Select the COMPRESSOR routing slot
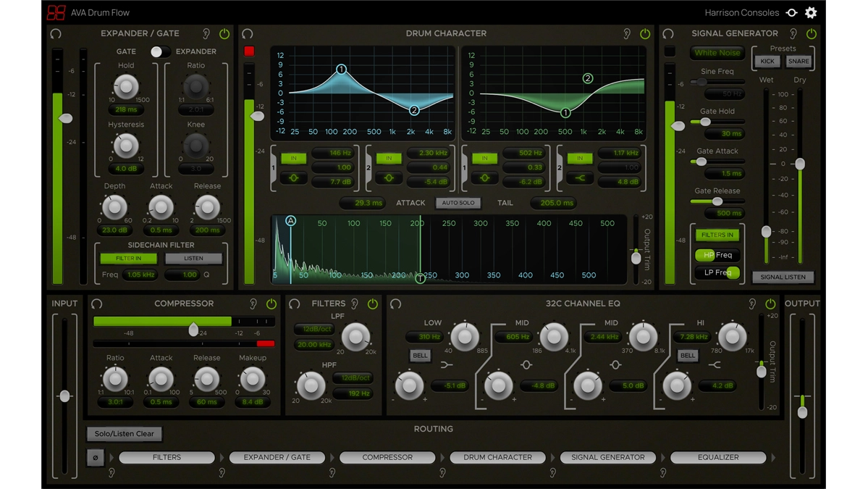Image resolution: width=868 pixels, height=489 pixels. 387,457
